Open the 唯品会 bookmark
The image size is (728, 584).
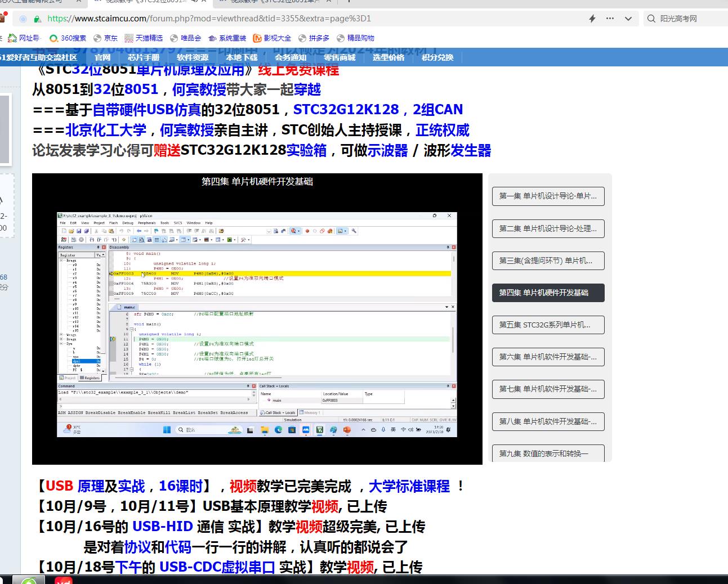pos(186,38)
